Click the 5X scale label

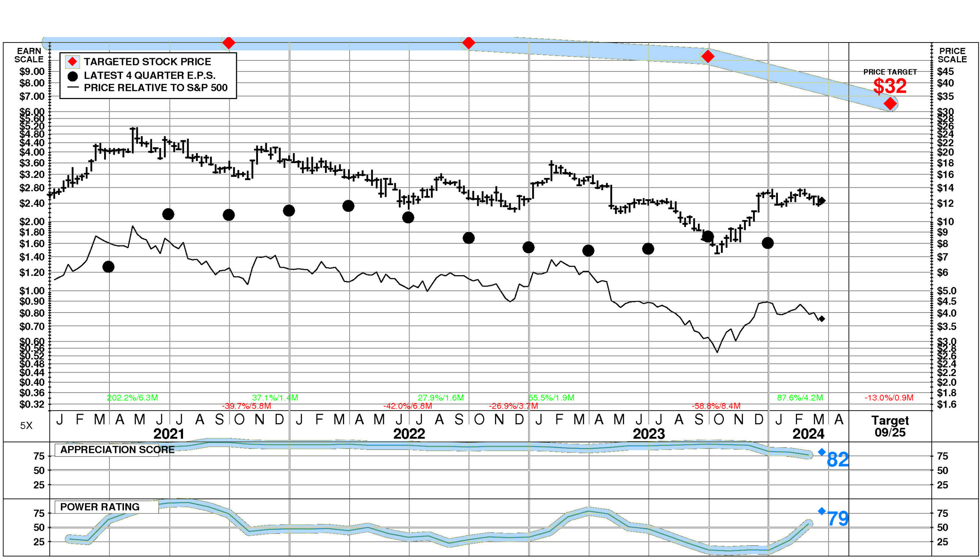pos(26,425)
